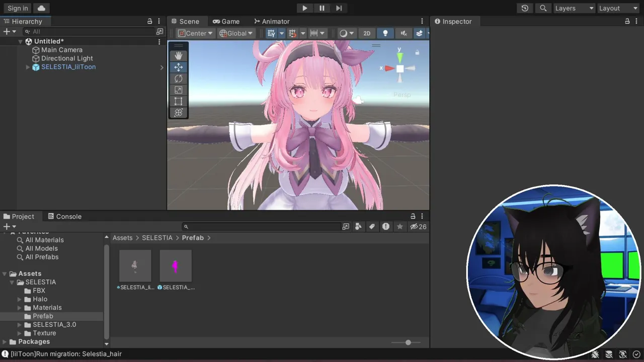Click the Pause button
This screenshot has height=362, width=644.
pyautogui.click(x=322, y=8)
